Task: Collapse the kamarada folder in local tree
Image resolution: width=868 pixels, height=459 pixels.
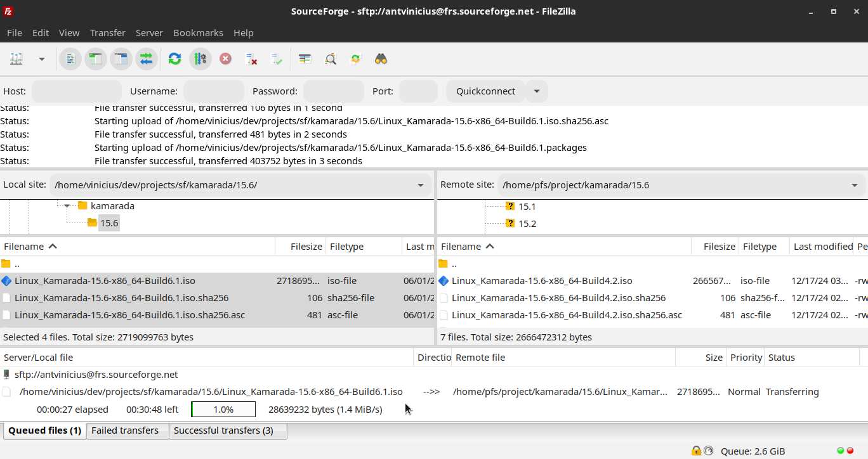Action: point(67,206)
